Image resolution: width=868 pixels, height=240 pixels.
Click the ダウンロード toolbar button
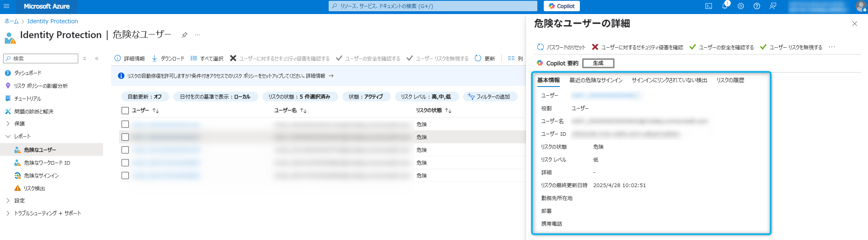pos(168,58)
